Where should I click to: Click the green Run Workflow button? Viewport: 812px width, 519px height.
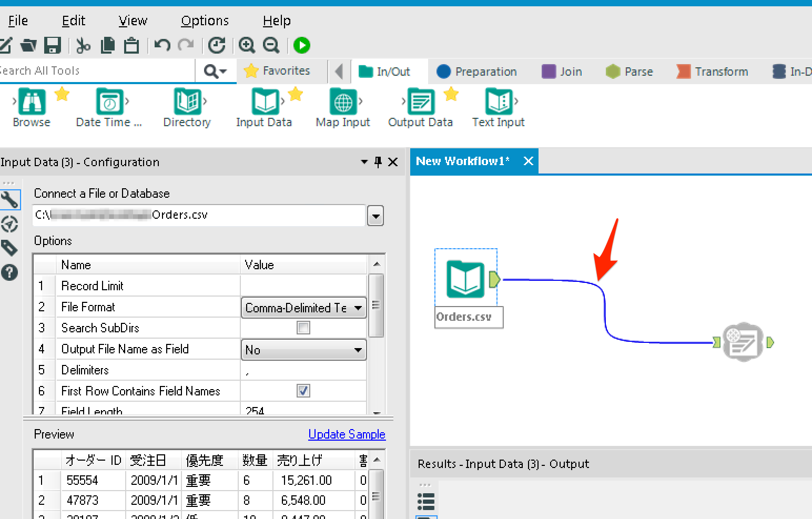point(302,46)
